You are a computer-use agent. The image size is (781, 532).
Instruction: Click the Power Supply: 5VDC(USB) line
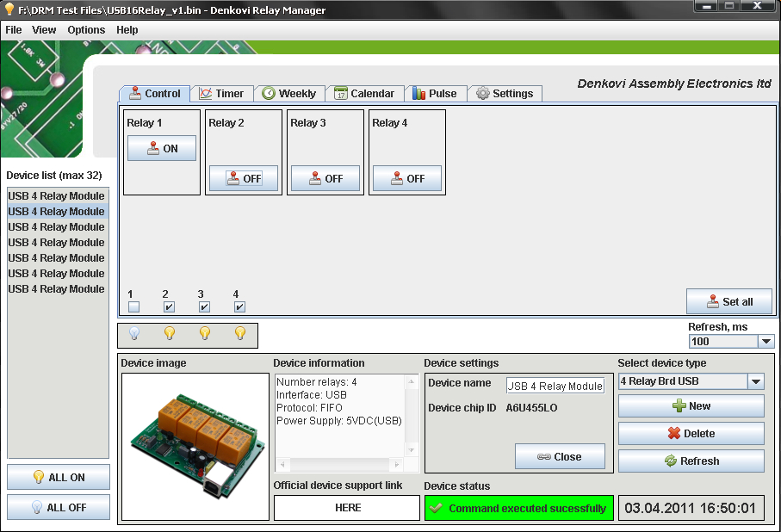(339, 421)
